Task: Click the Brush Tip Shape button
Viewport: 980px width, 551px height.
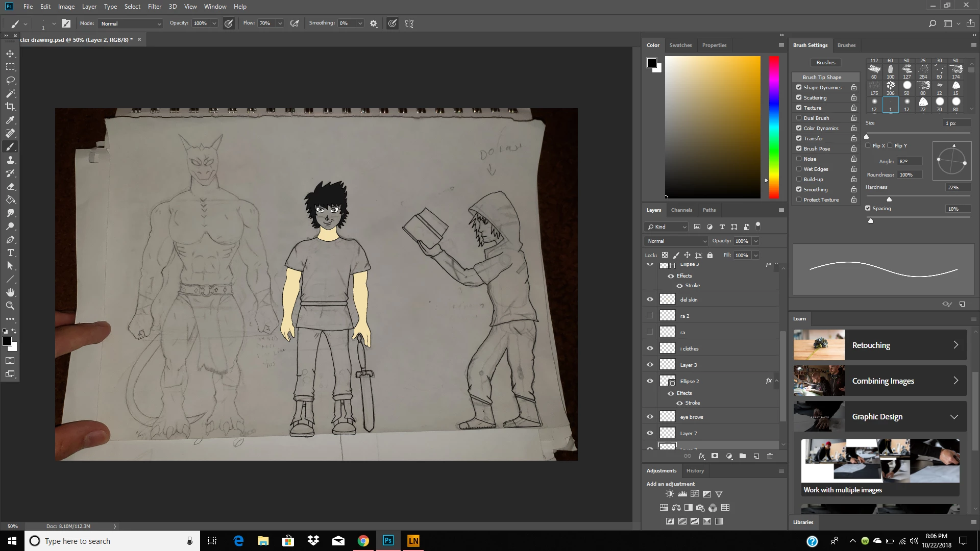Action: pos(822,77)
